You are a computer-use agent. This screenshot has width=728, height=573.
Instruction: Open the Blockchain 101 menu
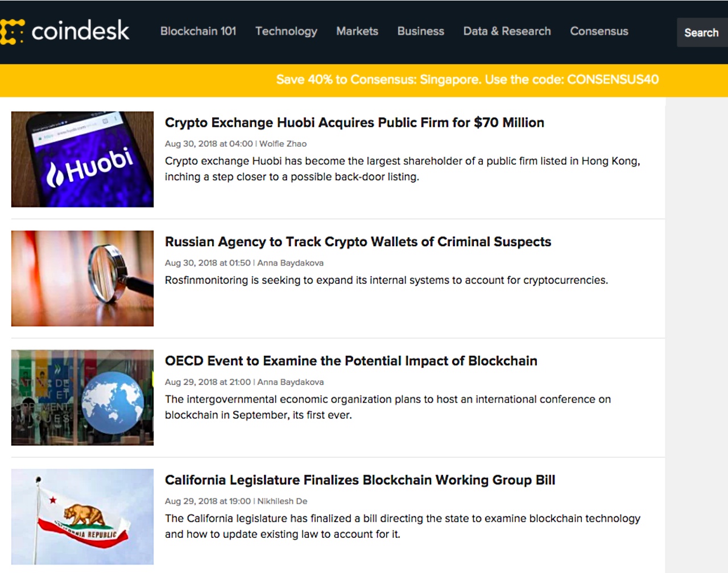[198, 31]
